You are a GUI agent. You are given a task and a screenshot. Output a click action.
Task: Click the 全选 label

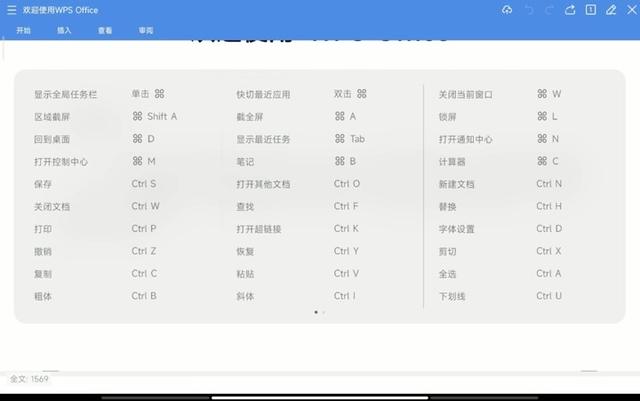tap(448, 274)
